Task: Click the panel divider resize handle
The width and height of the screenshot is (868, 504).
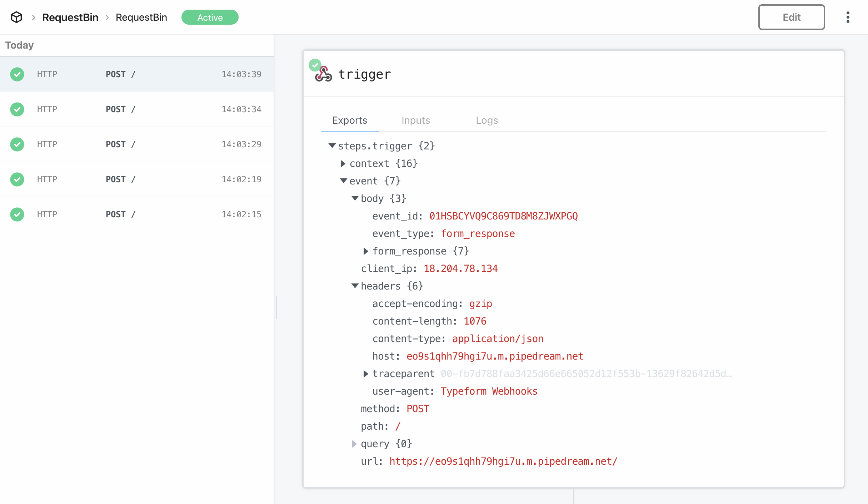Action: [x=276, y=307]
